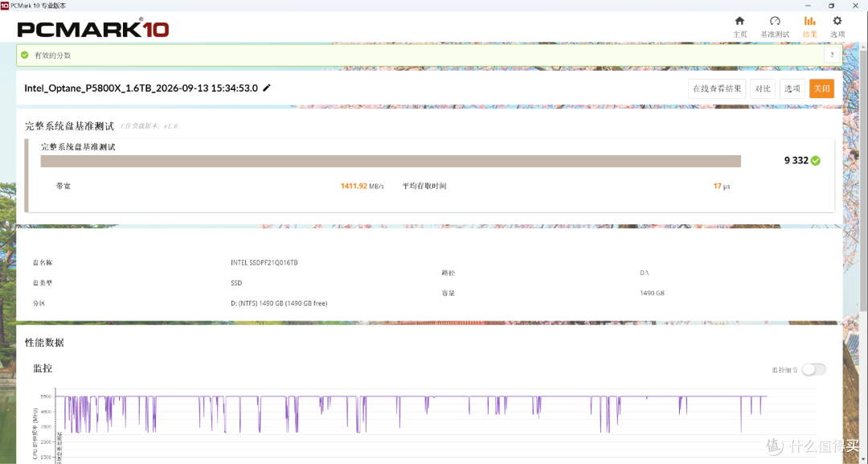Click the 对比 compare button
868x464 pixels.
[x=763, y=88]
